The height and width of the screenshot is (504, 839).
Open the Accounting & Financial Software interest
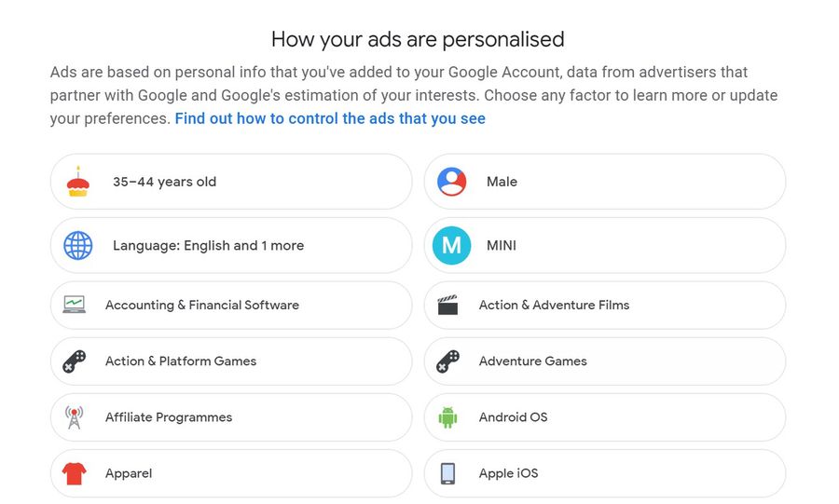click(x=231, y=306)
